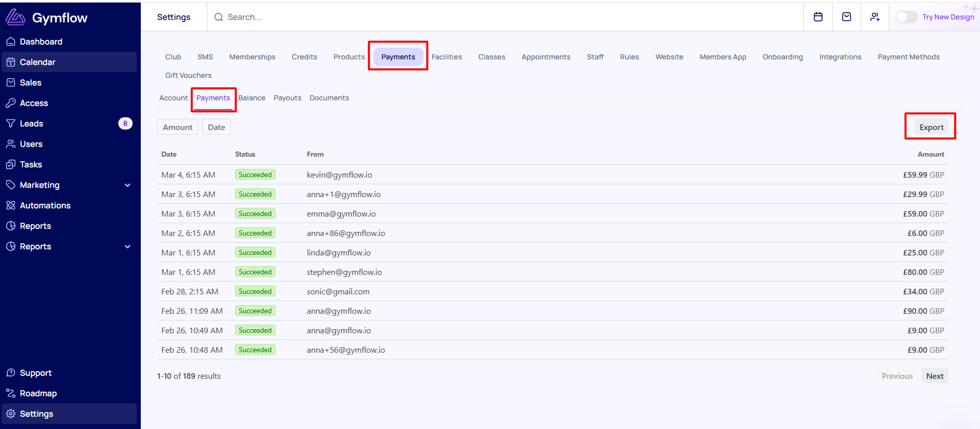Viewport: 980px width, 429px height.
Task: Open the Integrations settings tab
Action: tap(840, 57)
